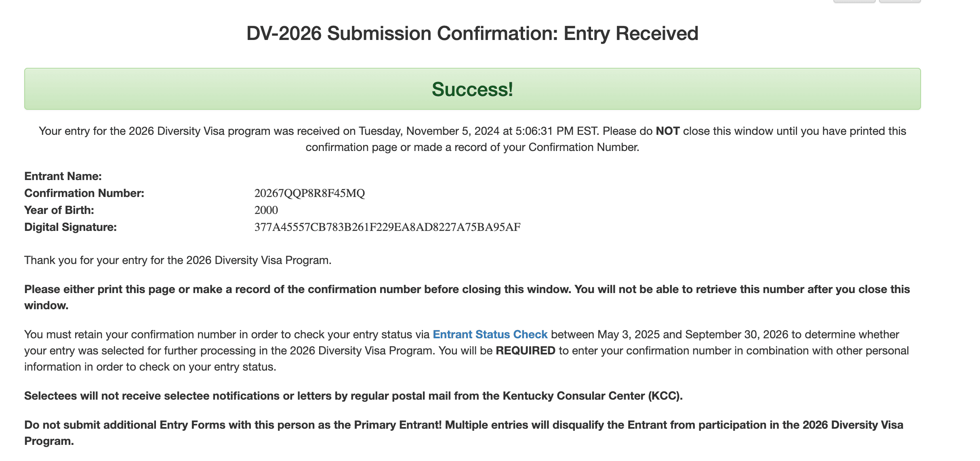
Task: Select the Digital Signature label
Action: click(x=70, y=226)
